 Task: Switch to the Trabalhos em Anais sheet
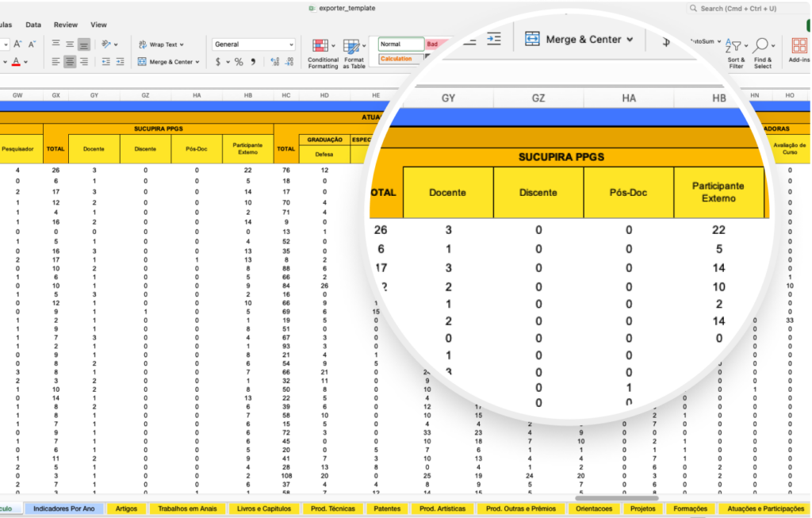187,508
